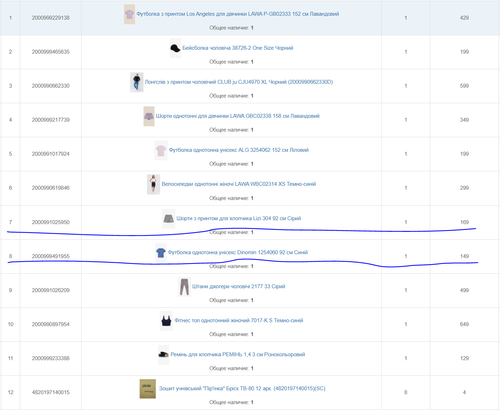Image resolution: width=500 pixels, height=412 pixels.
Task: Click price 299 in cycling shorts row
Action: [464, 188]
